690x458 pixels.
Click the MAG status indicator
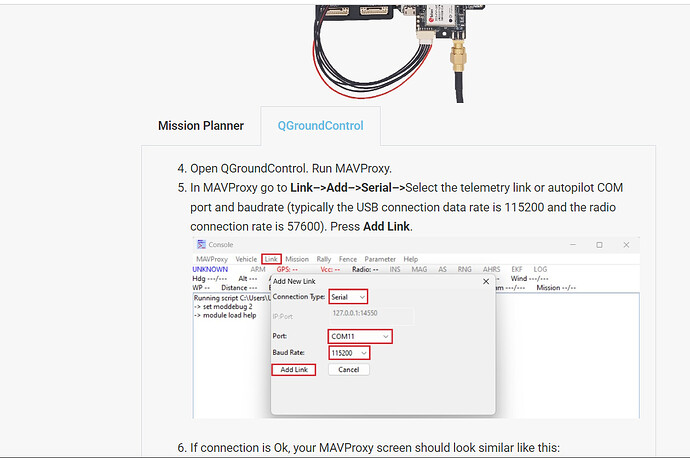419,269
